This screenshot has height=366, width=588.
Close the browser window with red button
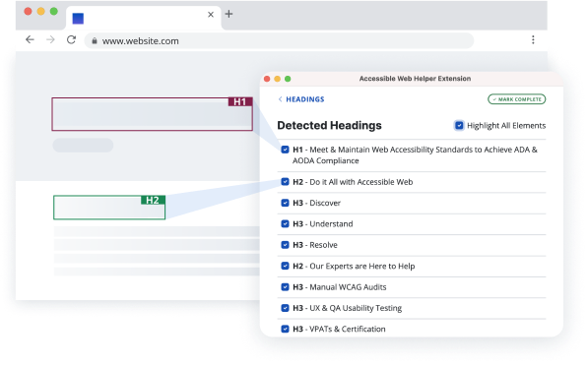click(x=28, y=11)
